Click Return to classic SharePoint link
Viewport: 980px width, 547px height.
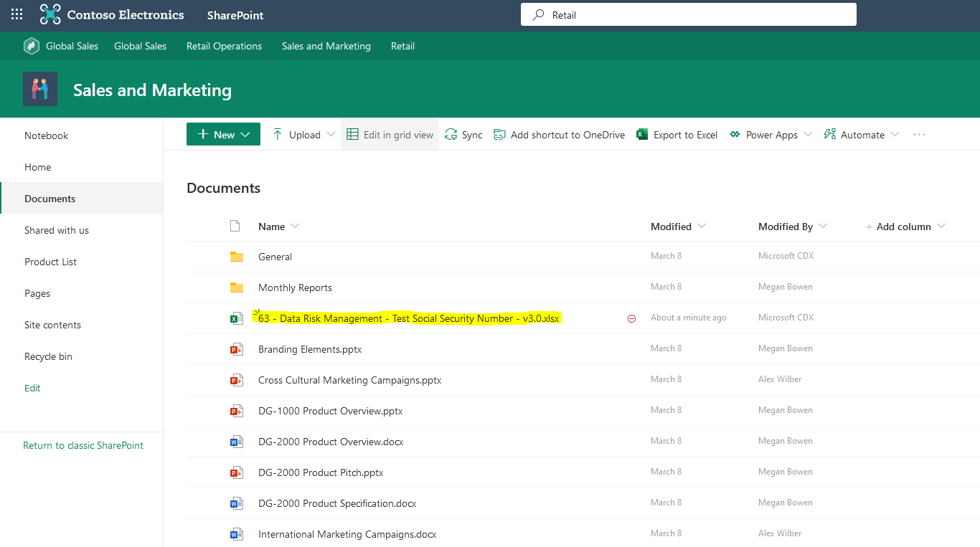click(83, 445)
